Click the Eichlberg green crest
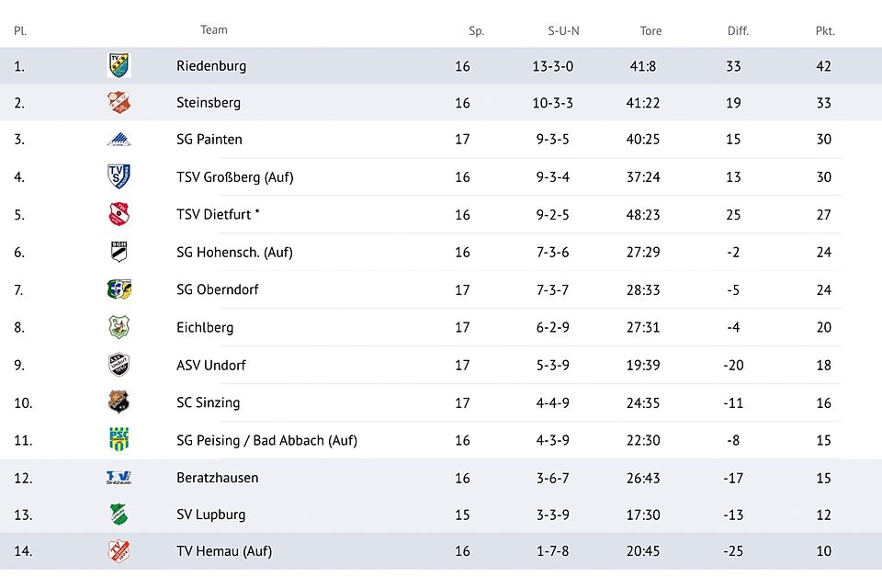This screenshot has width=882, height=588. pyautogui.click(x=119, y=327)
